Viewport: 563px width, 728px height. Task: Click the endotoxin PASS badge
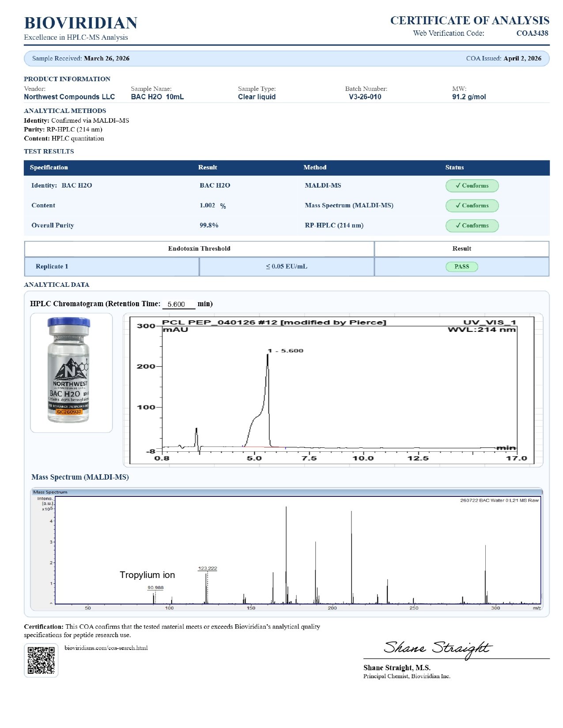tap(462, 266)
